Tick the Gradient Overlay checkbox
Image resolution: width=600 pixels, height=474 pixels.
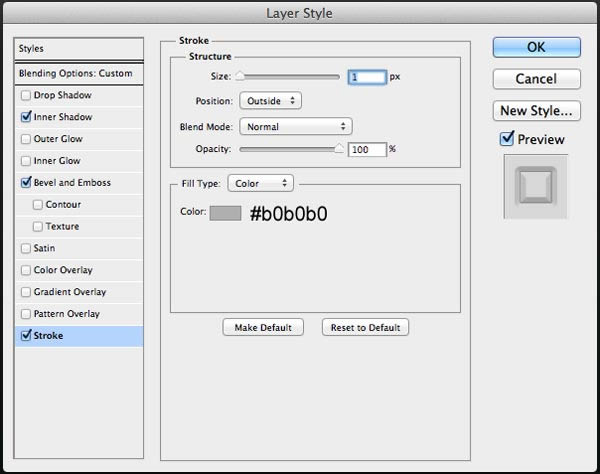point(26,292)
